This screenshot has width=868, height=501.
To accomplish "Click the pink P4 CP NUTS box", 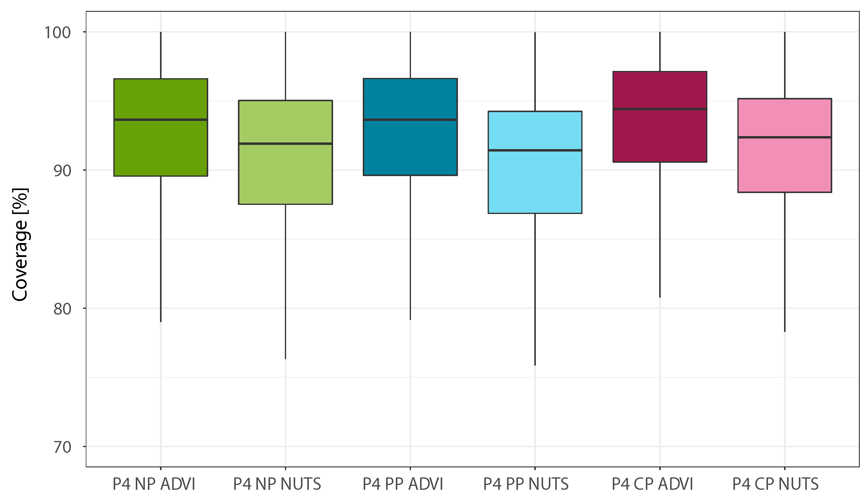I will pos(784,165).
